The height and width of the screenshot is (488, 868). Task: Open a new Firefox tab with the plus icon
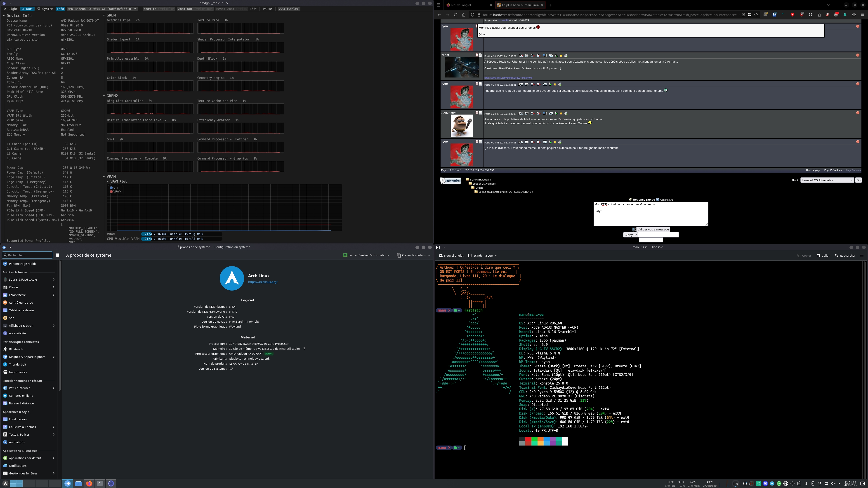click(x=550, y=5)
